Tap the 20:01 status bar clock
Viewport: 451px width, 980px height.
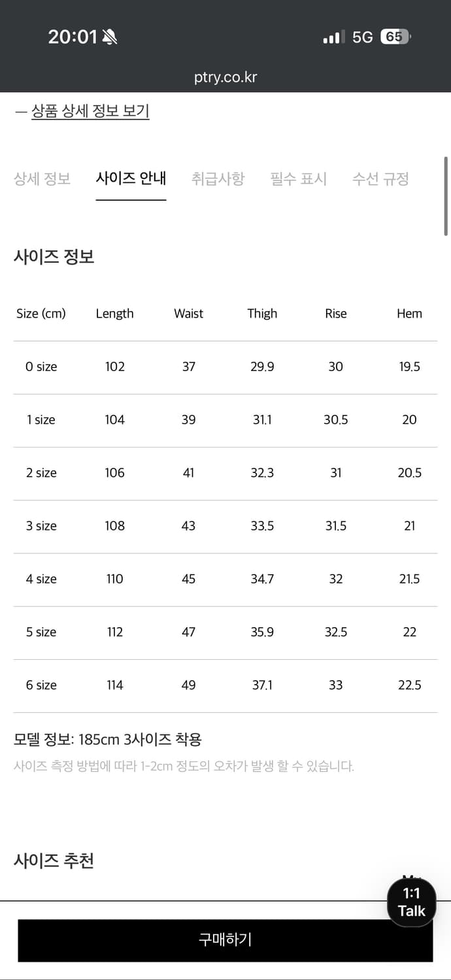pyautogui.click(x=72, y=37)
